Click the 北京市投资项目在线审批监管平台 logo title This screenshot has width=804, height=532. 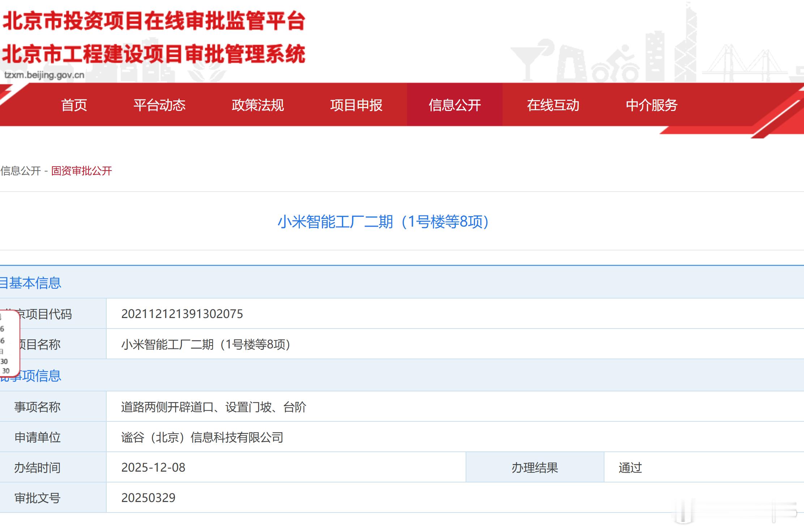click(x=154, y=21)
